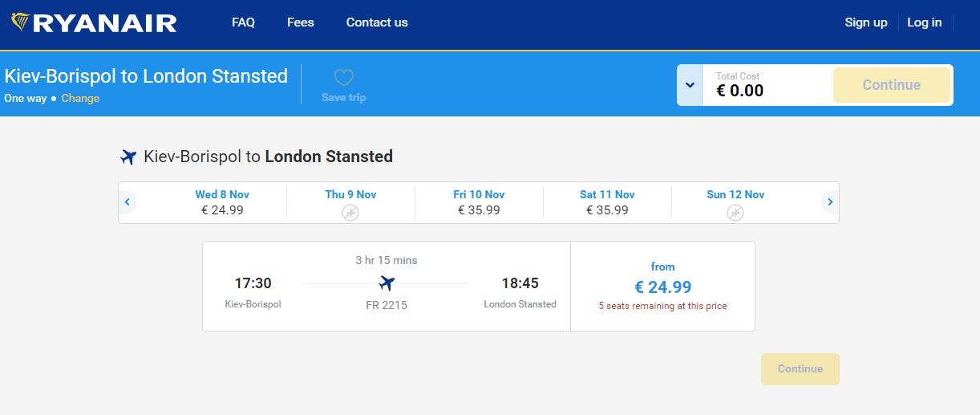
Task: Select the € 24.99 fare for the flight
Action: pyautogui.click(x=662, y=286)
